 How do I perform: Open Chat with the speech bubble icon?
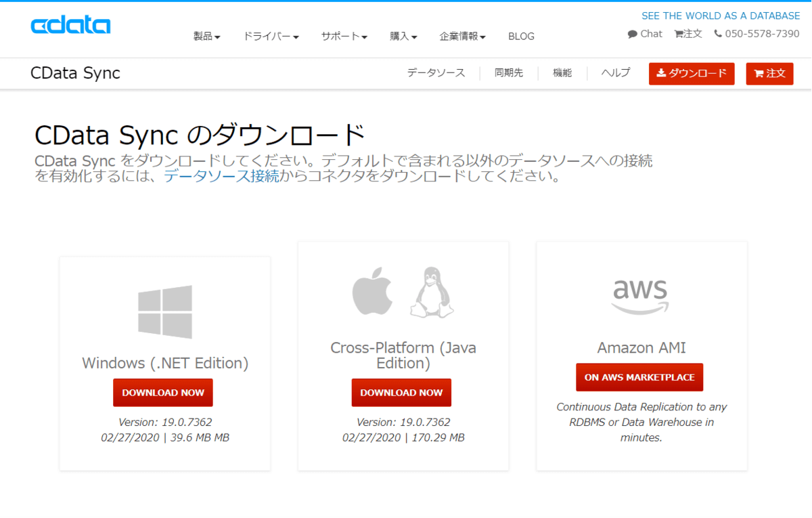645,34
